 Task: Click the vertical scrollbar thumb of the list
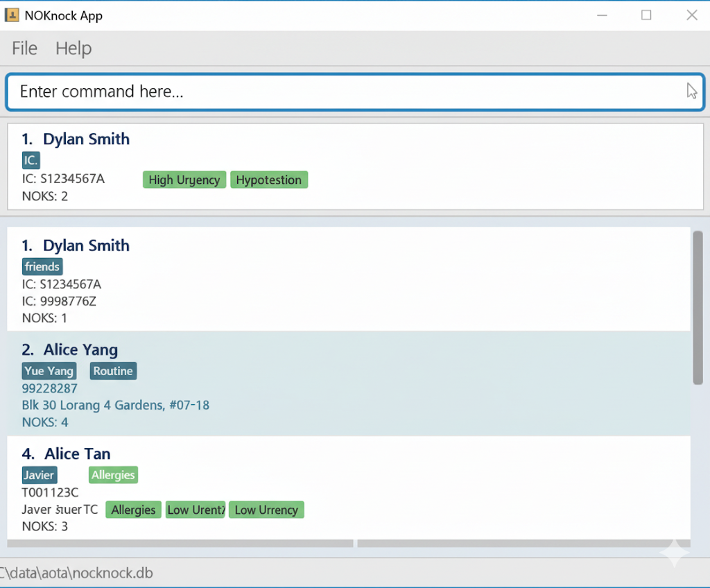click(x=698, y=307)
